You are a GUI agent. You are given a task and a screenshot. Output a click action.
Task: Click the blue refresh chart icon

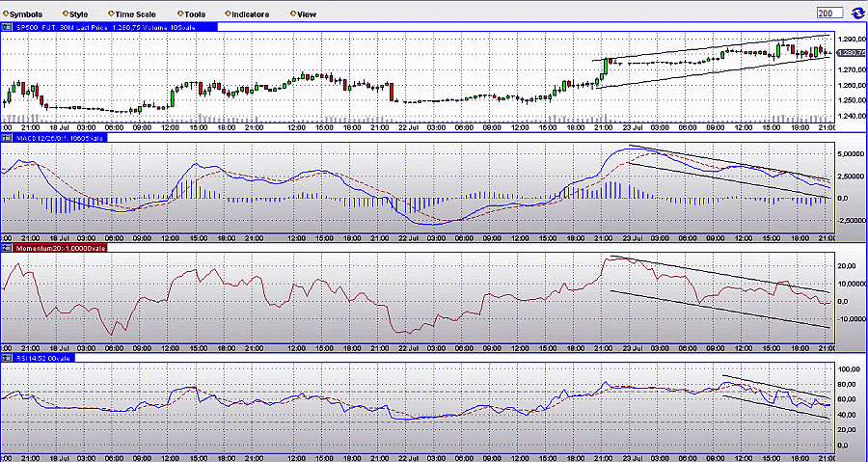coord(857,13)
